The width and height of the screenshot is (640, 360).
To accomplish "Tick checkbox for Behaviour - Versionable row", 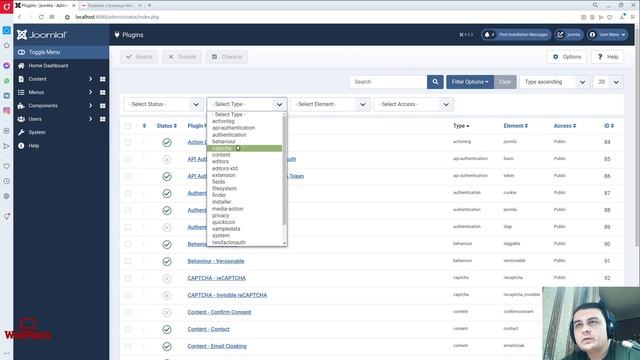I will 128,261.
